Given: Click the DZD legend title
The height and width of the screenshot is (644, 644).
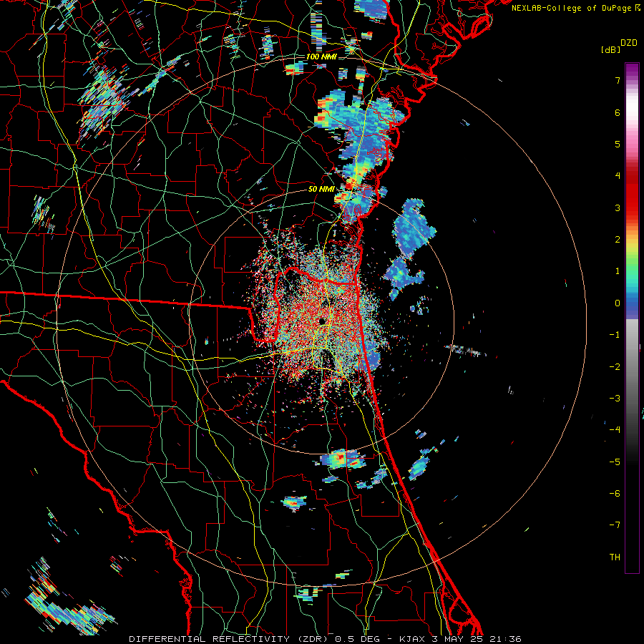Looking at the screenshot, I should (629, 43).
